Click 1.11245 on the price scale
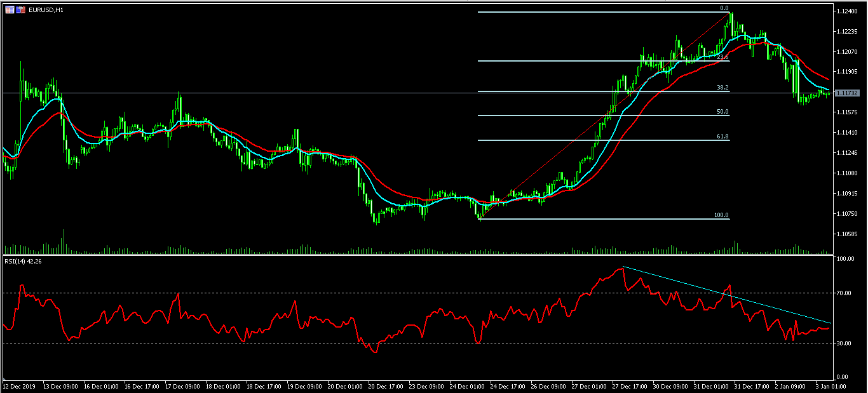Viewport: 868px width, 393px height. click(847, 153)
